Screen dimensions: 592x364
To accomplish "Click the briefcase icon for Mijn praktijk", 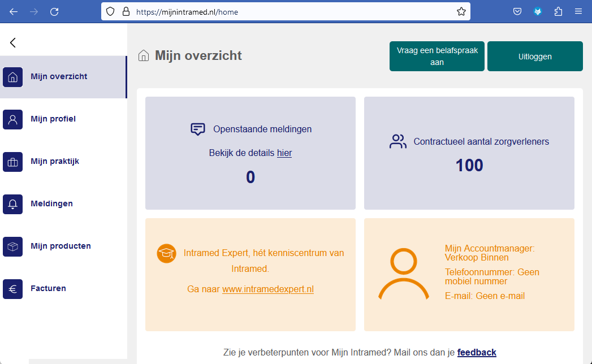I will 13,162.
